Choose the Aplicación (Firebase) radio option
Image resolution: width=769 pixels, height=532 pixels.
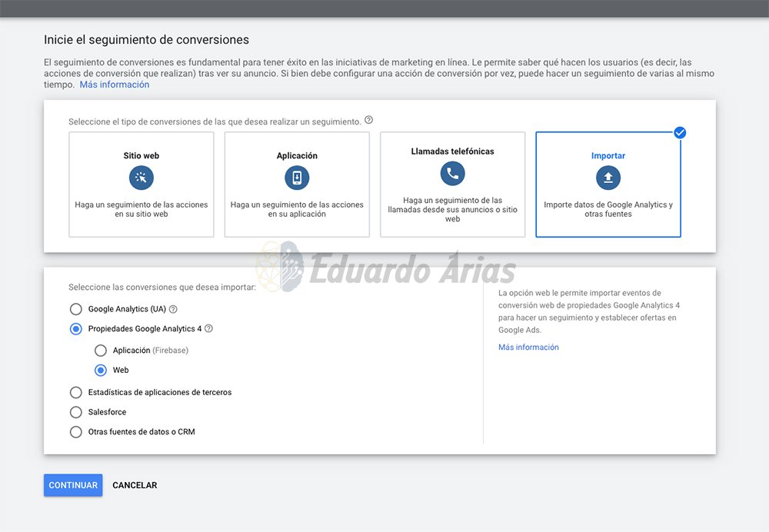(x=101, y=350)
